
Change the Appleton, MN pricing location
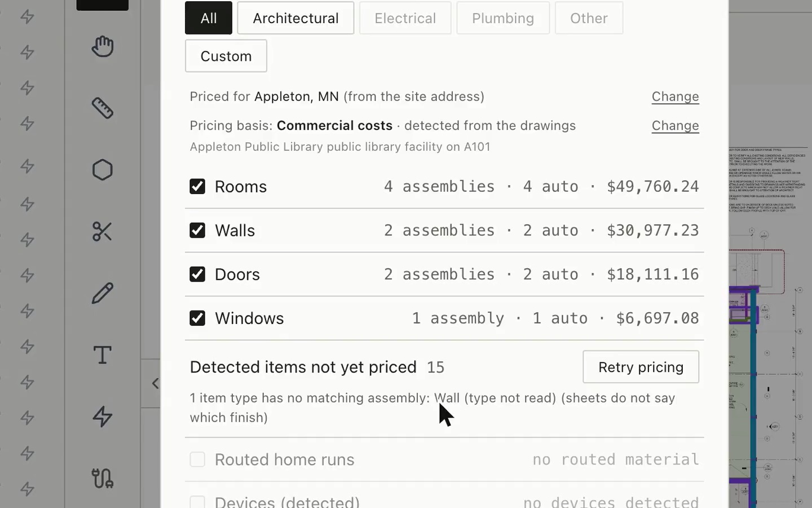pos(675,97)
